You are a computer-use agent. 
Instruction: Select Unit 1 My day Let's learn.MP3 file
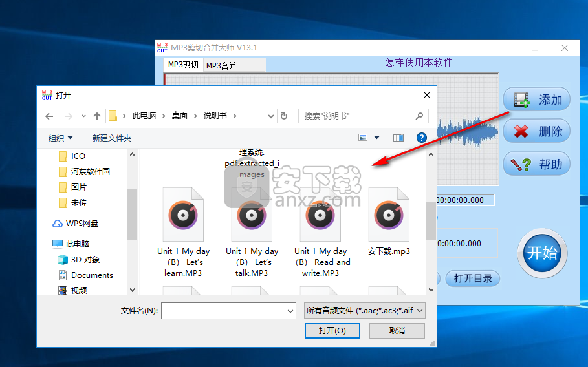(183, 232)
